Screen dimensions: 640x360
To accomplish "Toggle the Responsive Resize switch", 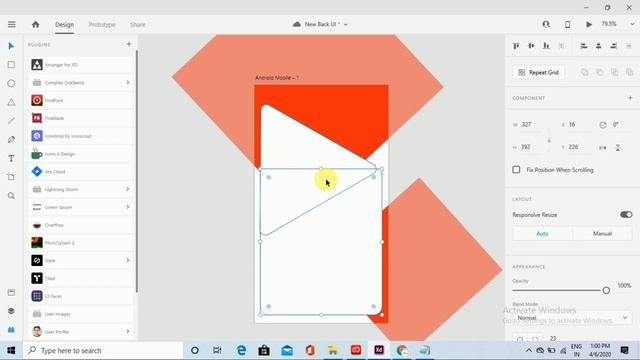I will pos(626,215).
